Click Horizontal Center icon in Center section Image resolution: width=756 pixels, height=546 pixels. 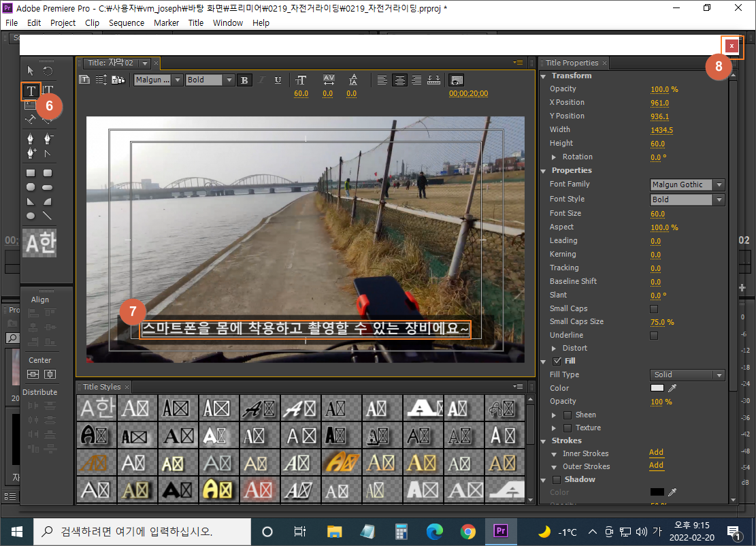pyautogui.click(x=50, y=374)
